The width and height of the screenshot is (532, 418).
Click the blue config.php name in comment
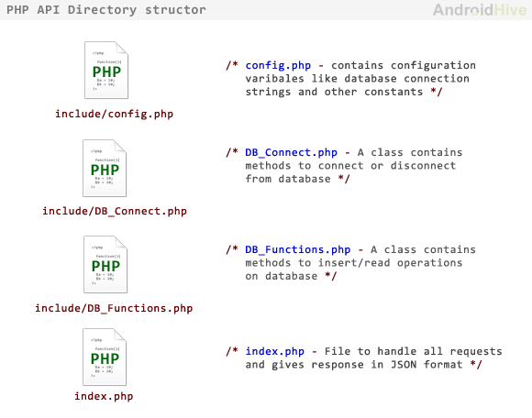[278, 65]
